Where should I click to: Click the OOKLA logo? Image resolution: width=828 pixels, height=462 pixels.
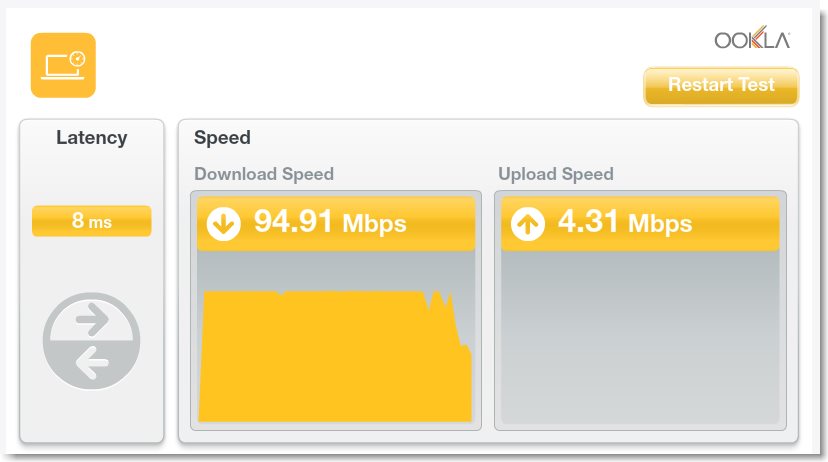click(x=752, y=40)
